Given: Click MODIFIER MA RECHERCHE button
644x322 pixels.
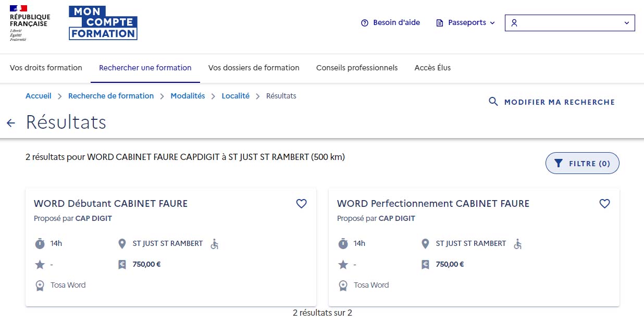Looking at the screenshot, I should click(552, 102).
